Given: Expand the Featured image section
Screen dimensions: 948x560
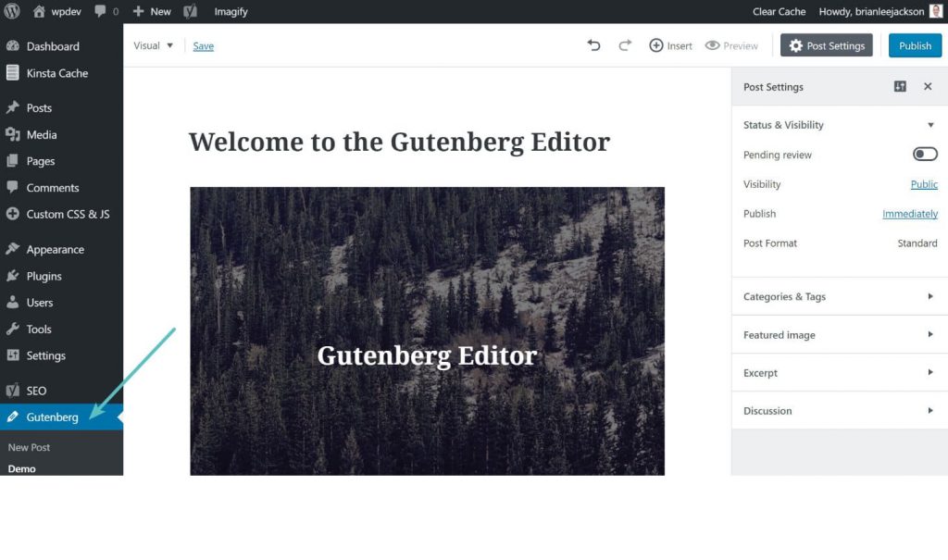Looking at the screenshot, I should point(839,334).
